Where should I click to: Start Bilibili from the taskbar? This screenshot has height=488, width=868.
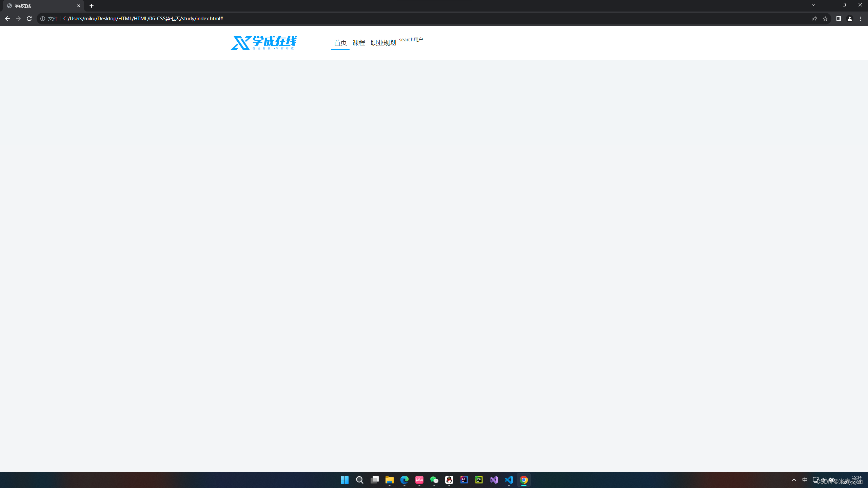point(419,480)
